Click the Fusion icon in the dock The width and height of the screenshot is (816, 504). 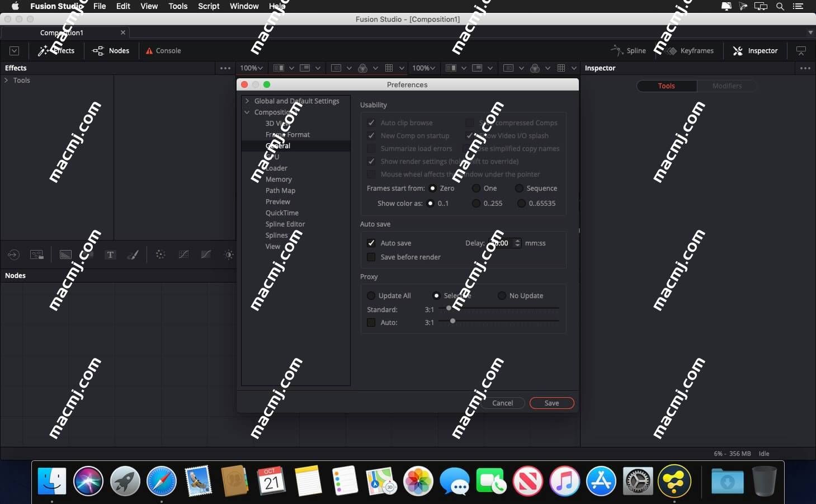(x=675, y=481)
